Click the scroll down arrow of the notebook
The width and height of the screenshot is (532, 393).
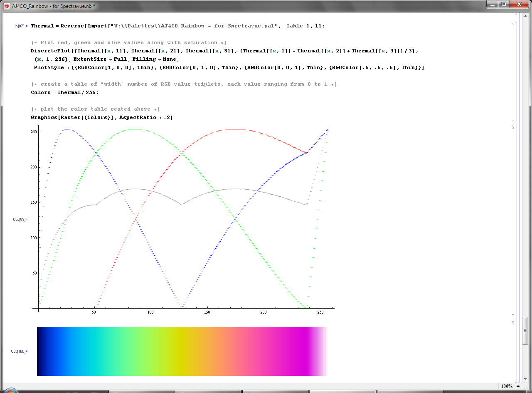pos(525,379)
